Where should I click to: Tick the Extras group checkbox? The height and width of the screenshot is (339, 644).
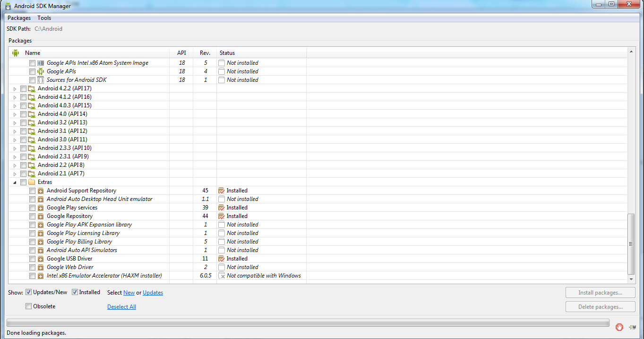[23, 182]
